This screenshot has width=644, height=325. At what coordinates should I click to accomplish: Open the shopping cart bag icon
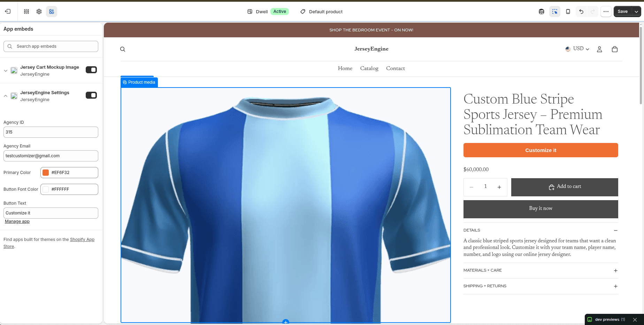[x=615, y=49]
